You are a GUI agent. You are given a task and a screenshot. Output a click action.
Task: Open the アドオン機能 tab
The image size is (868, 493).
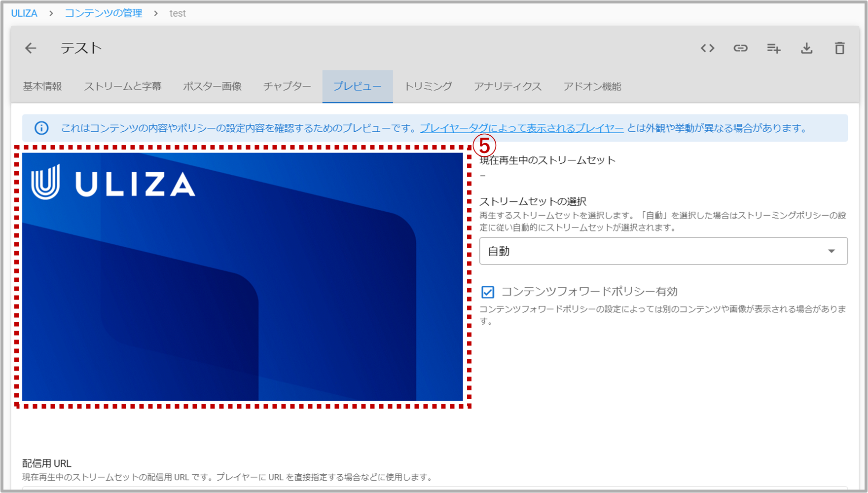click(592, 86)
